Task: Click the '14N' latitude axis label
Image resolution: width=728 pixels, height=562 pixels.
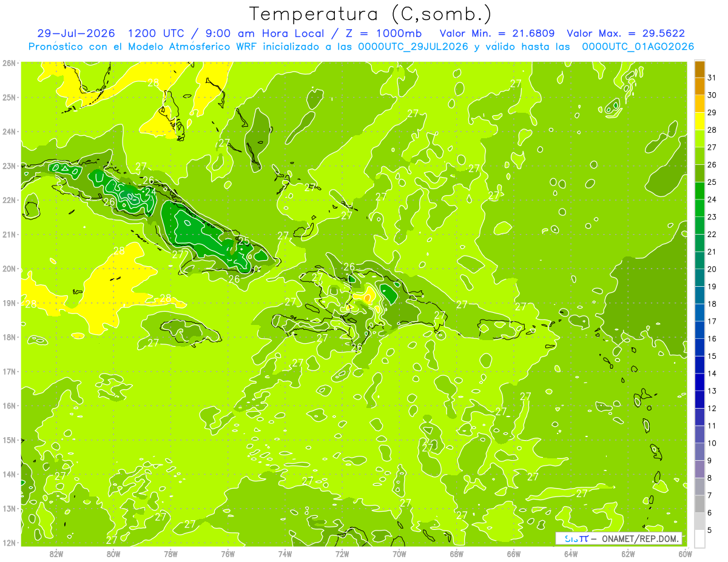Action: (9, 474)
